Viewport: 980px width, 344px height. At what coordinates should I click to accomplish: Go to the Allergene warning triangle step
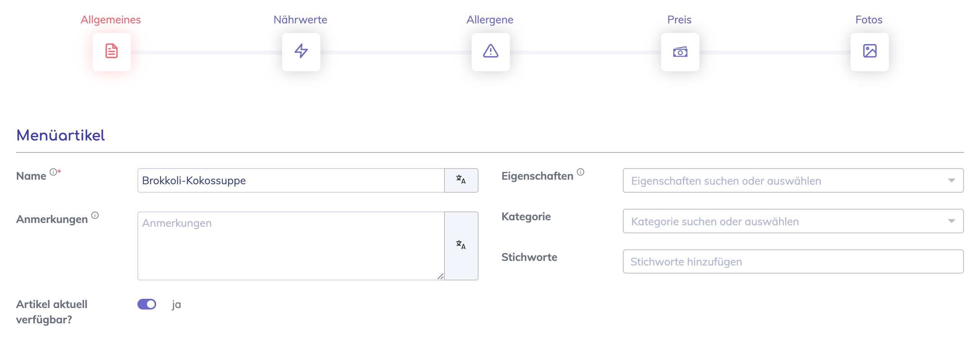pos(490,51)
